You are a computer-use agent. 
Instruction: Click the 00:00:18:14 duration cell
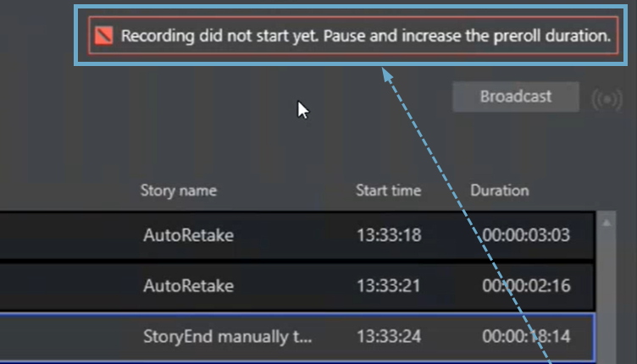click(x=526, y=336)
